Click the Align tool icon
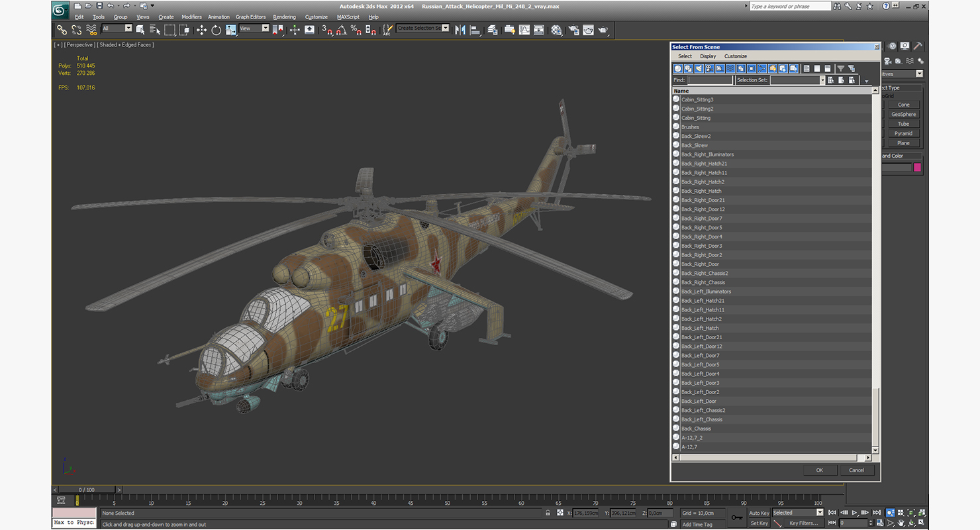This screenshot has height=530, width=980. point(475,30)
